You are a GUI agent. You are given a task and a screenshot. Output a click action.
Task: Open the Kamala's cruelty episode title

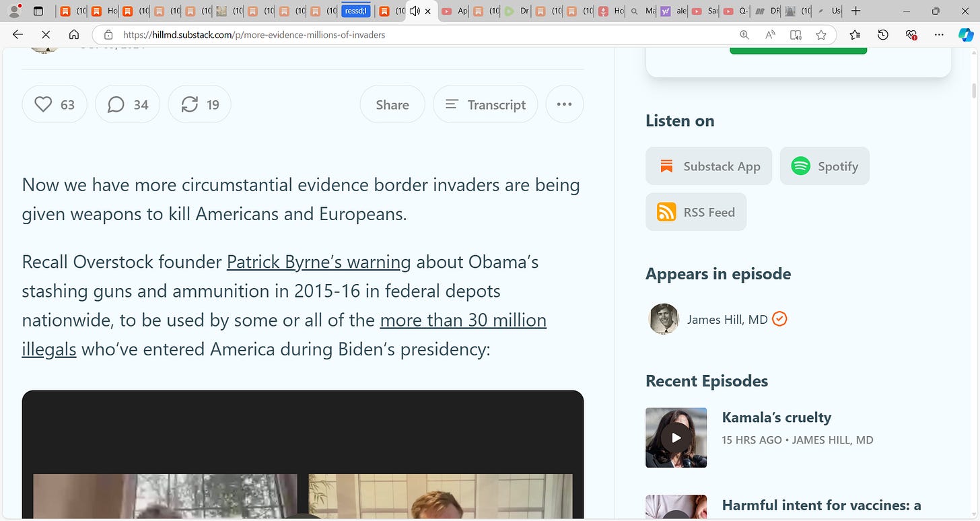(x=777, y=417)
